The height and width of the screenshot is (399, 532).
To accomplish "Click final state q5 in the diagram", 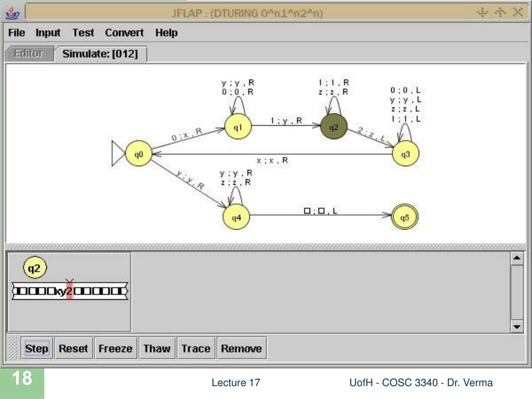I will point(405,217).
